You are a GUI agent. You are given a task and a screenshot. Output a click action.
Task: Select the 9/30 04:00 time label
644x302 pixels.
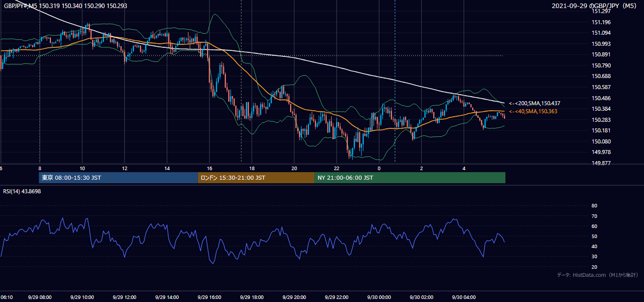point(464,297)
